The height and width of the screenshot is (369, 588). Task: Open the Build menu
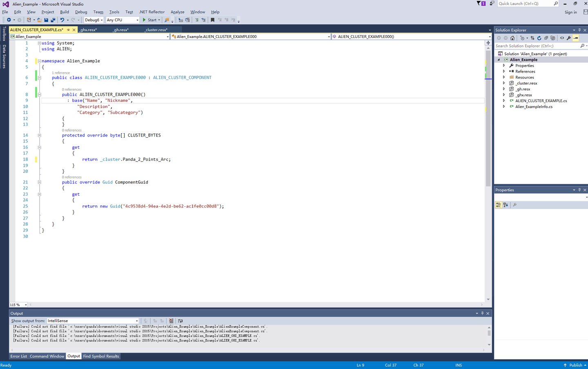tap(65, 12)
